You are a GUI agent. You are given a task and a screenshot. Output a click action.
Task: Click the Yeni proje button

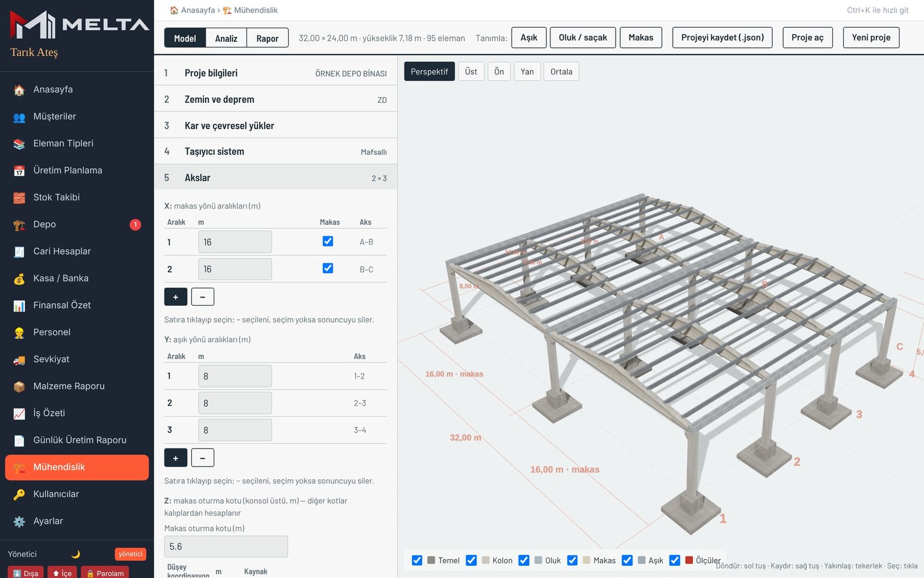871,38
